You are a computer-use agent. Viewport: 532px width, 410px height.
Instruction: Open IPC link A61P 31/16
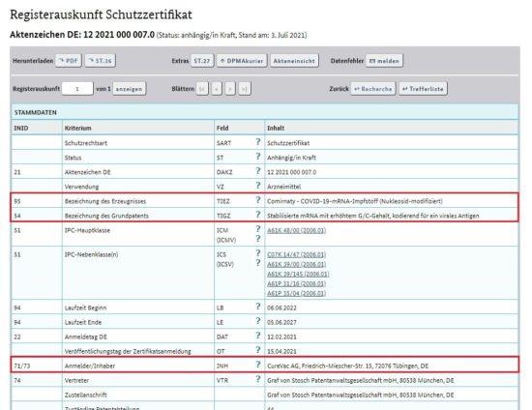click(296, 283)
